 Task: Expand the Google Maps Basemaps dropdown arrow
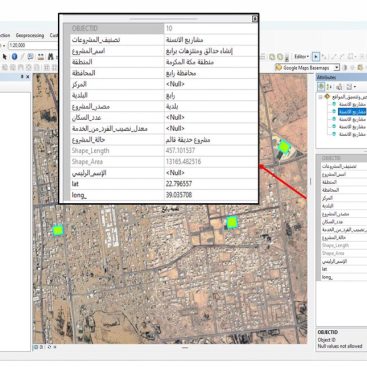tap(337, 68)
